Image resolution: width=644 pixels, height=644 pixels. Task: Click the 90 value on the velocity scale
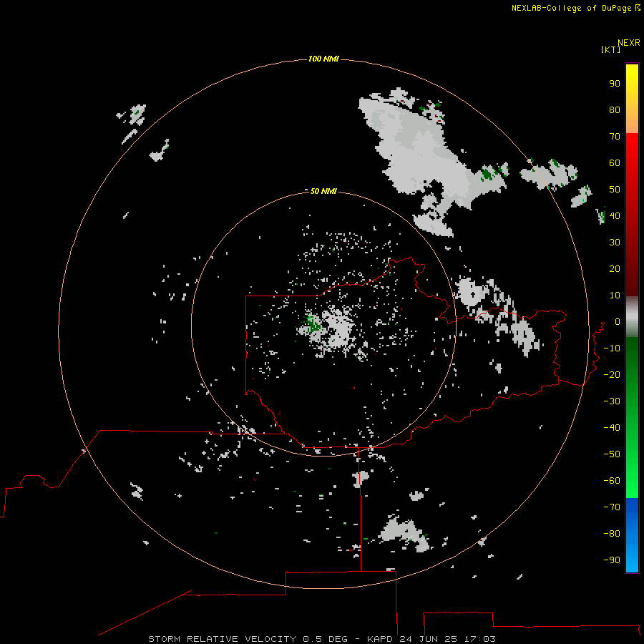tap(615, 84)
